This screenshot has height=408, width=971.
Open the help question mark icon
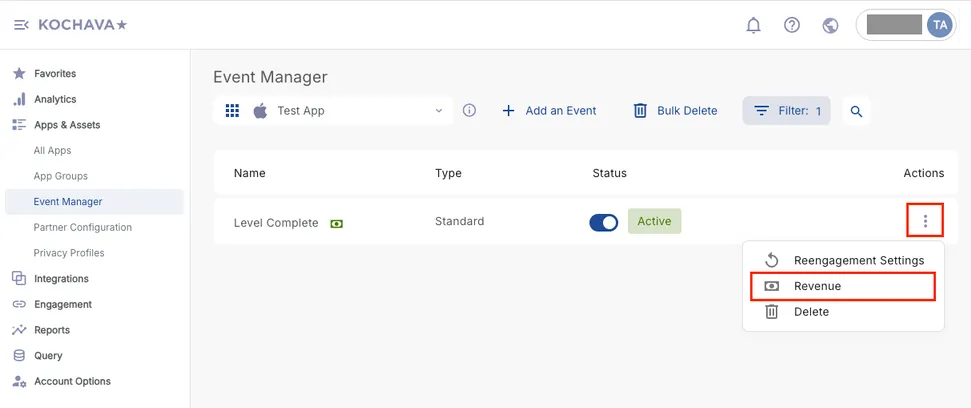(792, 25)
